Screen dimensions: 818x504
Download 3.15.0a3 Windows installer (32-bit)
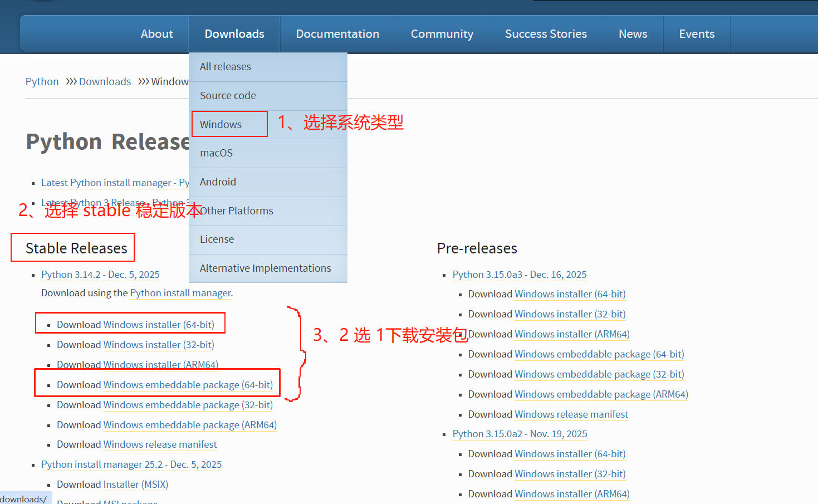[x=570, y=314]
